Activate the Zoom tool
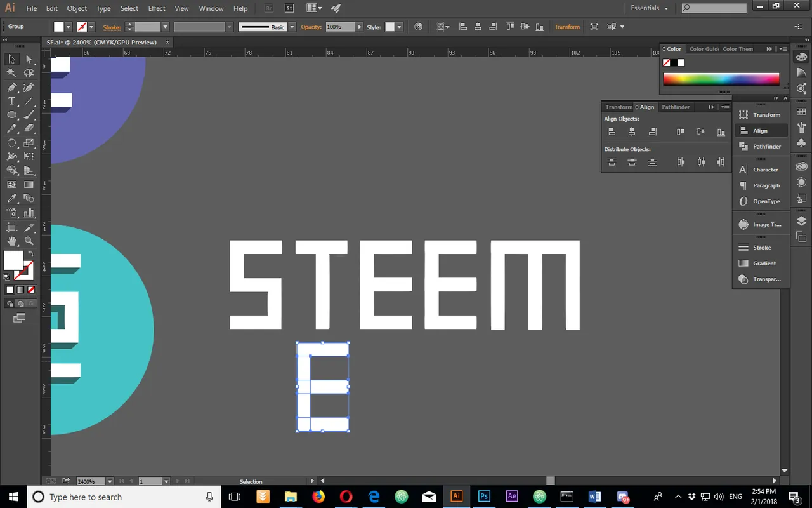 tap(29, 241)
